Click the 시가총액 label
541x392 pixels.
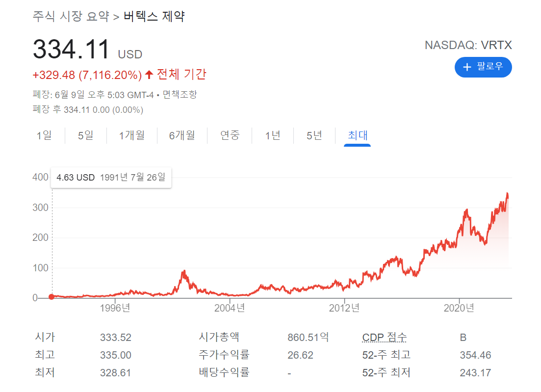click(x=219, y=337)
